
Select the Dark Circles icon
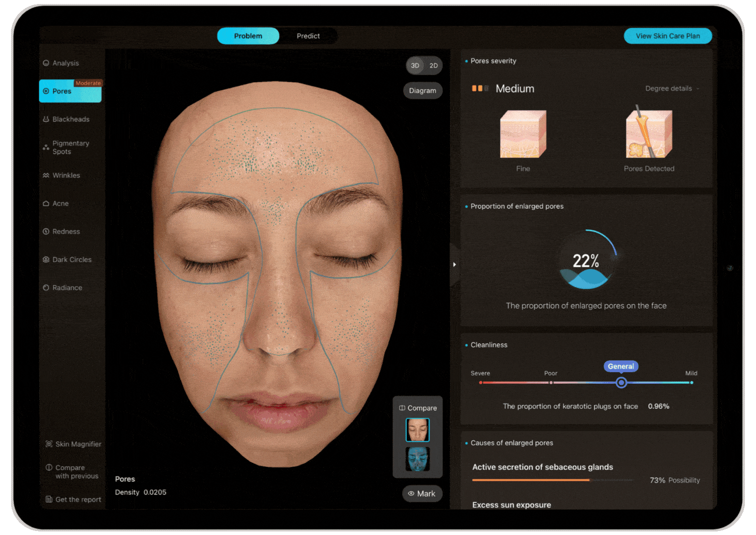coord(46,260)
